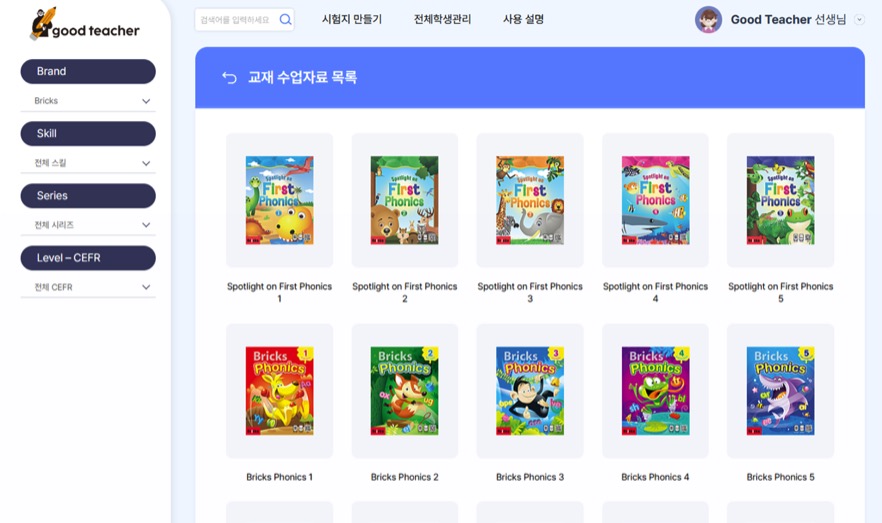The height and width of the screenshot is (523, 882).
Task: Click the Brand filter header
Action: click(88, 71)
